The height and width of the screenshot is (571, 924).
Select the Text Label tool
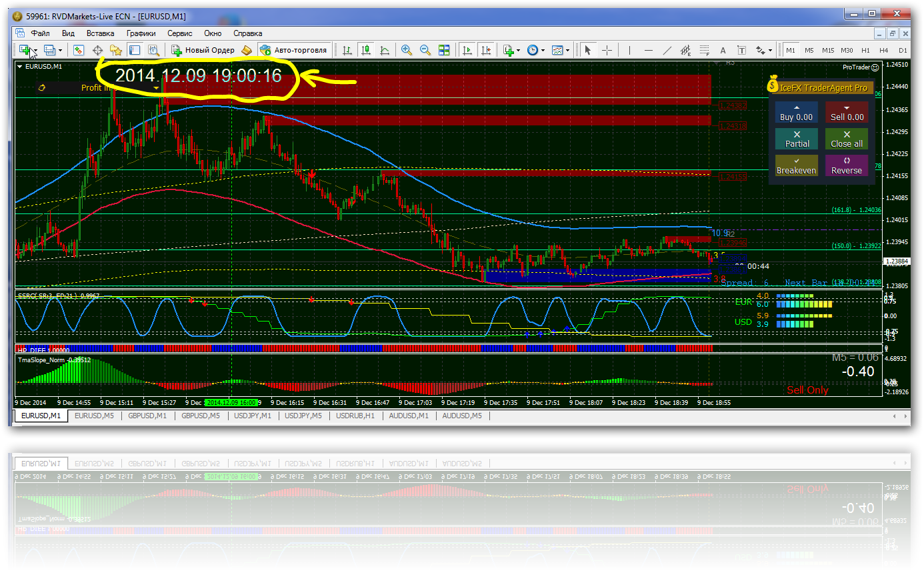[x=741, y=50]
